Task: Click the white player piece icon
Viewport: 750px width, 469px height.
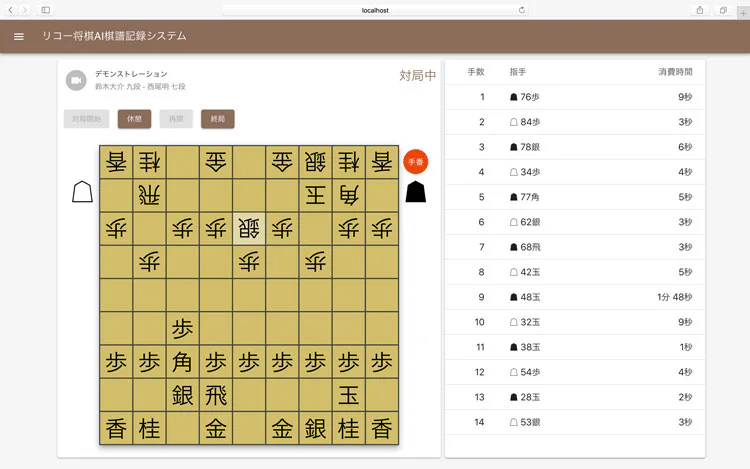Action: pyautogui.click(x=82, y=191)
